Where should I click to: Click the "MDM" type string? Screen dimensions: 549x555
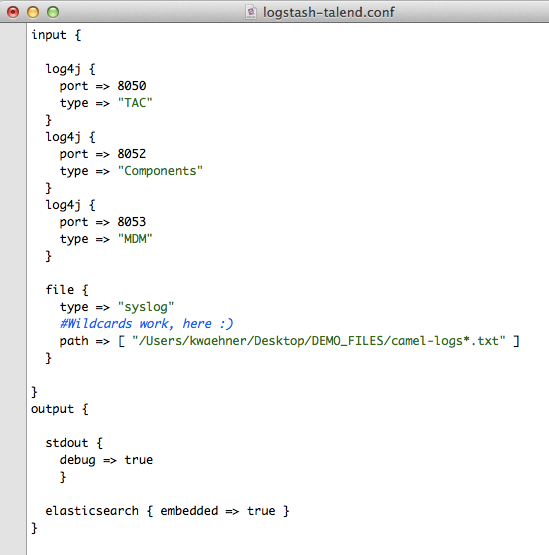135,239
